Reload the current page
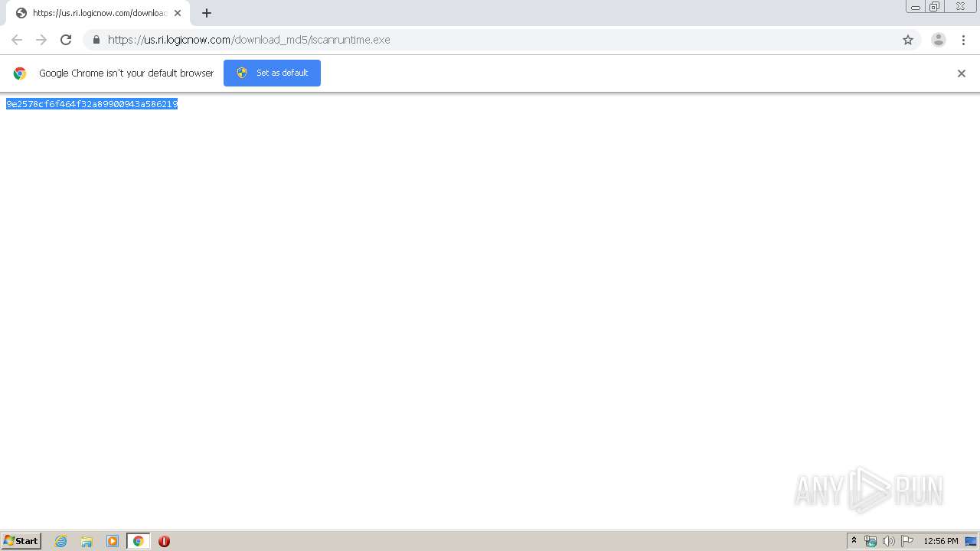The width and height of the screenshot is (980, 551). [x=66, y=40]
